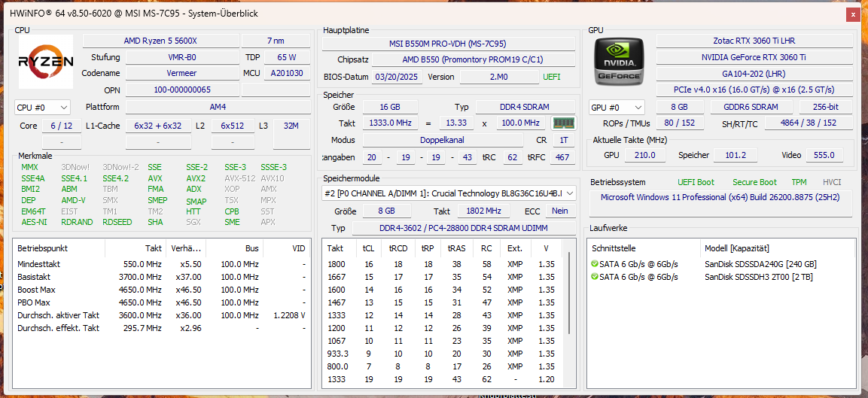Click the 1800 timing row in memory table

tap(443, 264)
